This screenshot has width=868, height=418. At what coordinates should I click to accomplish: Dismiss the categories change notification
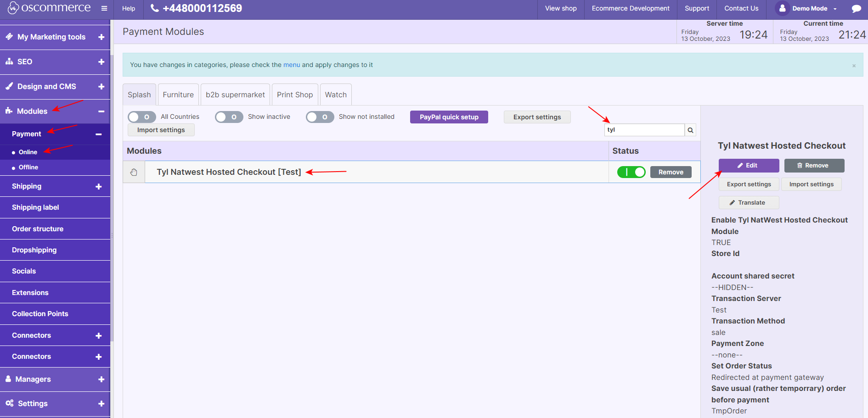coord(854,66)
